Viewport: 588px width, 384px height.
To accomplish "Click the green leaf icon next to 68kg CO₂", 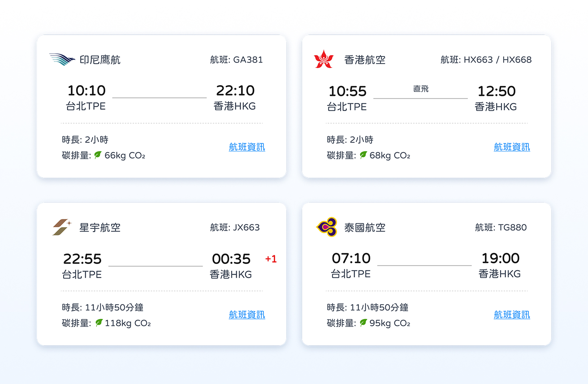I will click(363, 155).
